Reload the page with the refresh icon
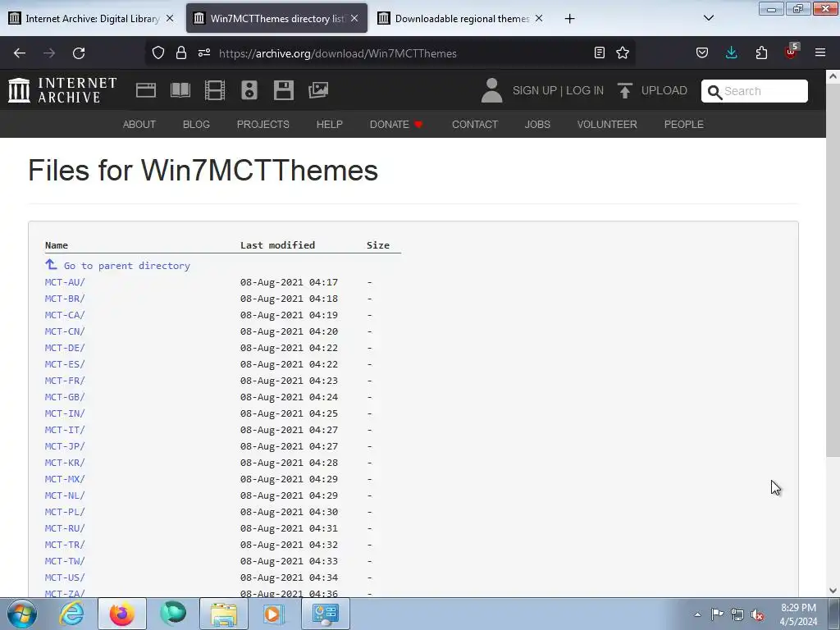This screenshot has width=840, height=630. click(x=79, y=53)
